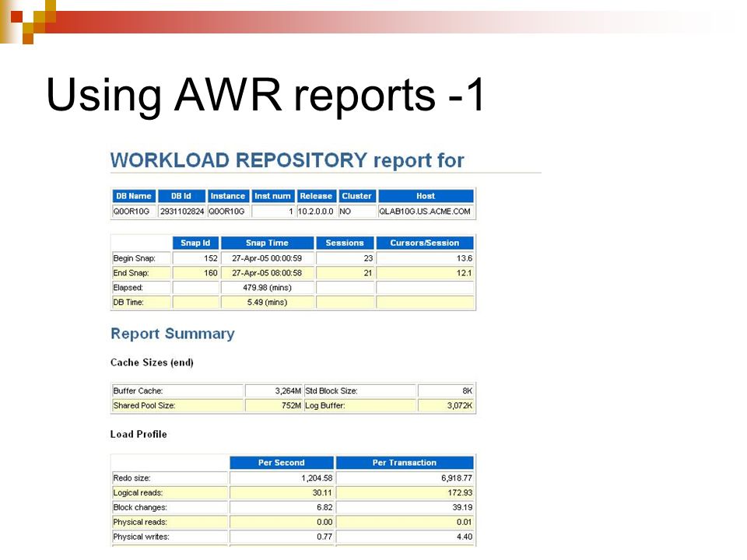Click the 'Std Block Size:' label
This screenshot has width=747, height=560.
click(x=331, y=391)
